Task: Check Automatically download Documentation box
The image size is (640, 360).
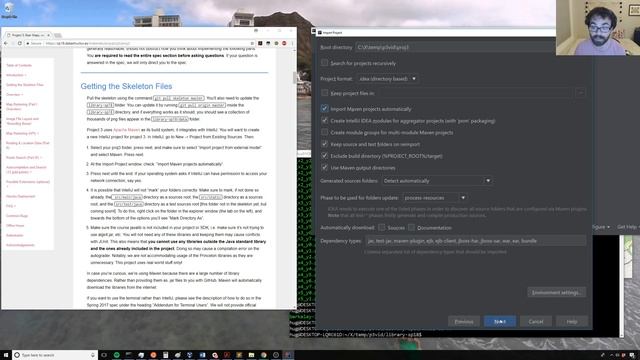Action: [x=411, y=227]
